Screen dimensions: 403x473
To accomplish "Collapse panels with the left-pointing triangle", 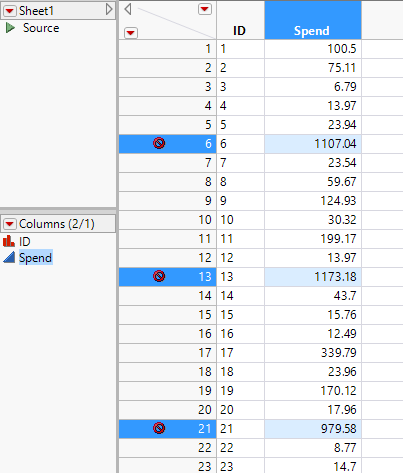I will click(128, 9).
